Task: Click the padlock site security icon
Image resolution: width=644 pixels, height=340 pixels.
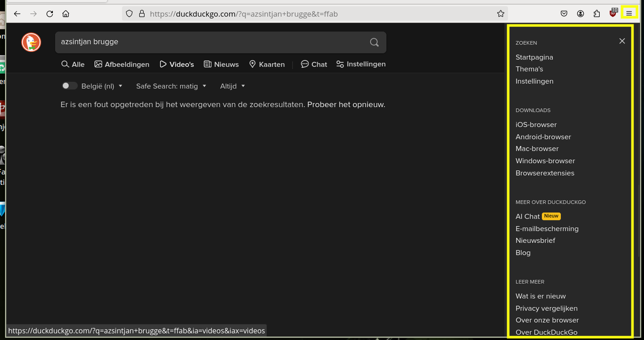Action: (x=142, y=14)
